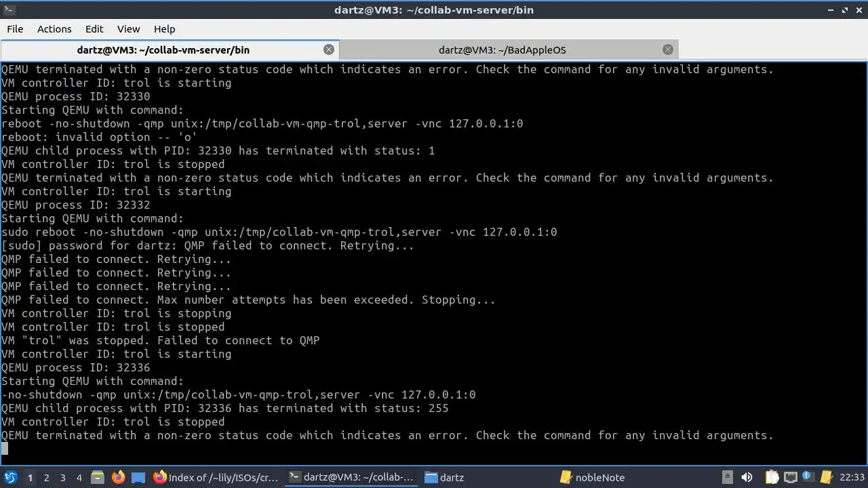Select the dartz@VM3 terminal taskbar entry
The width and height of the screenshot is (868, 488).
click(351, 477)
